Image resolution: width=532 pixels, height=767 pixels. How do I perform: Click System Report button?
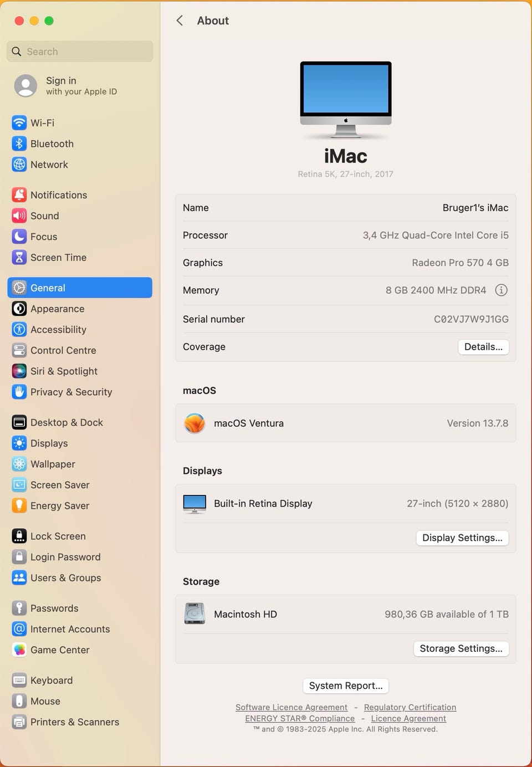[346, 686]
